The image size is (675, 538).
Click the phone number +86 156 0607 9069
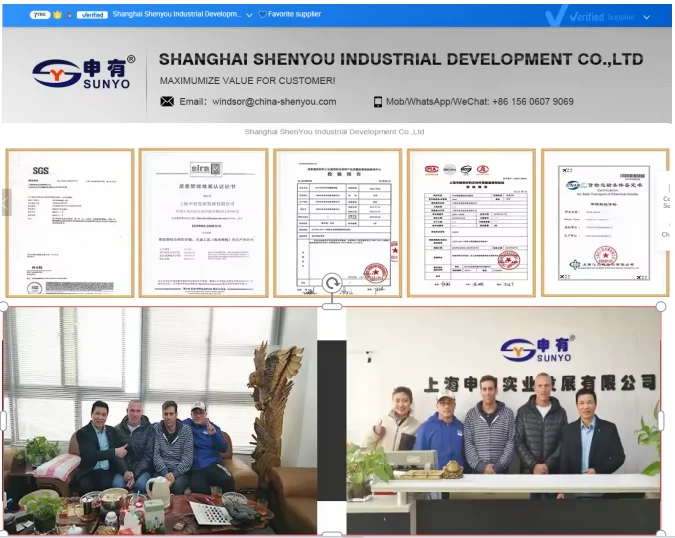pos(533,102)
